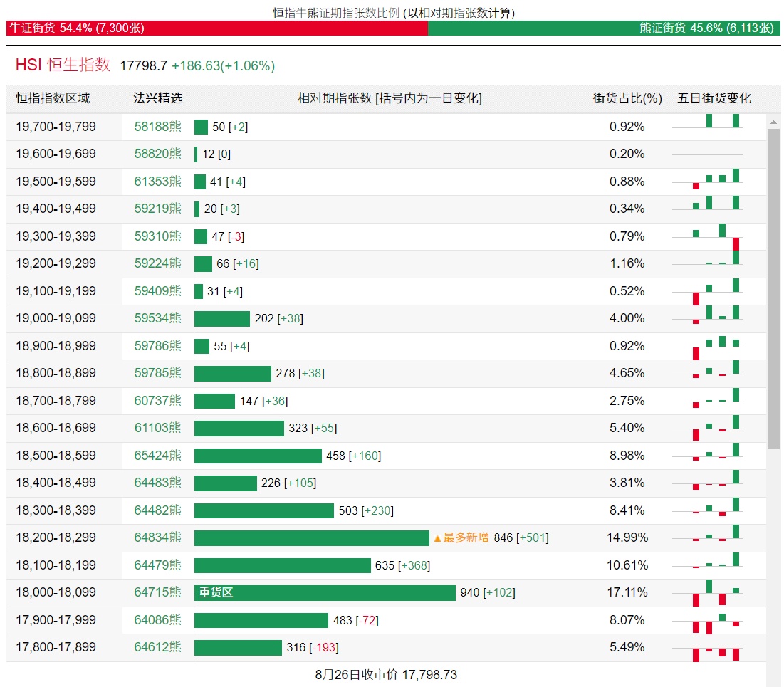
Task: Click the green 熊证街货 45.6% bar
Action: tap(604, 28)
